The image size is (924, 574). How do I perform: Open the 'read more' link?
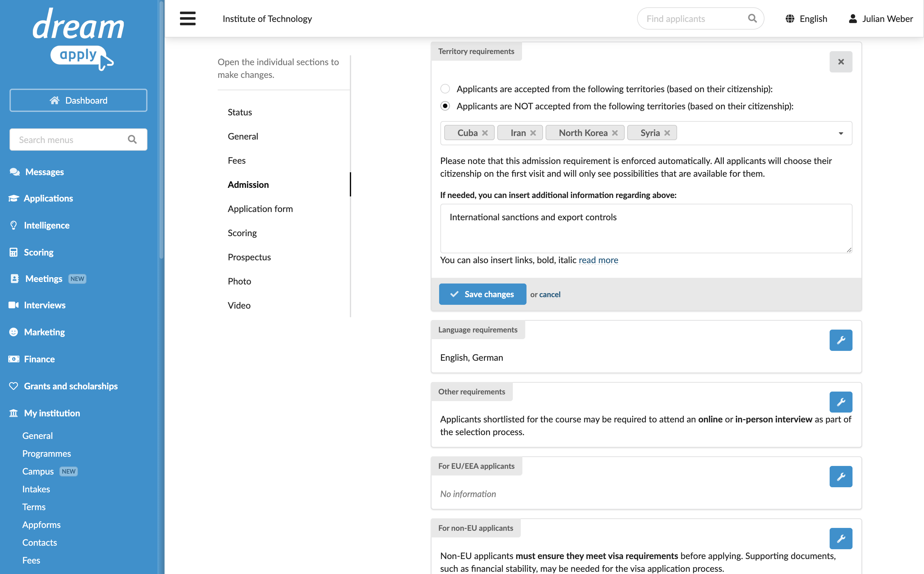pyautogui.click(x=598, y=260)
